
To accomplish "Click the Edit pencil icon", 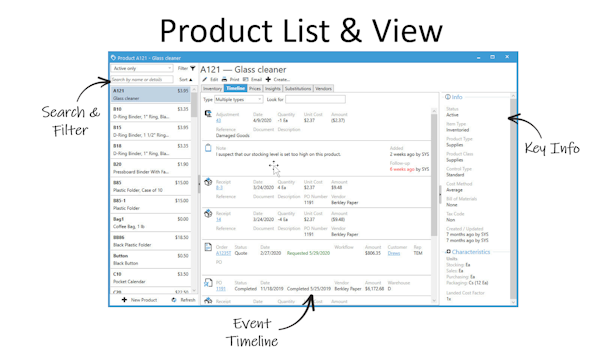I will (x=205, y=80).
